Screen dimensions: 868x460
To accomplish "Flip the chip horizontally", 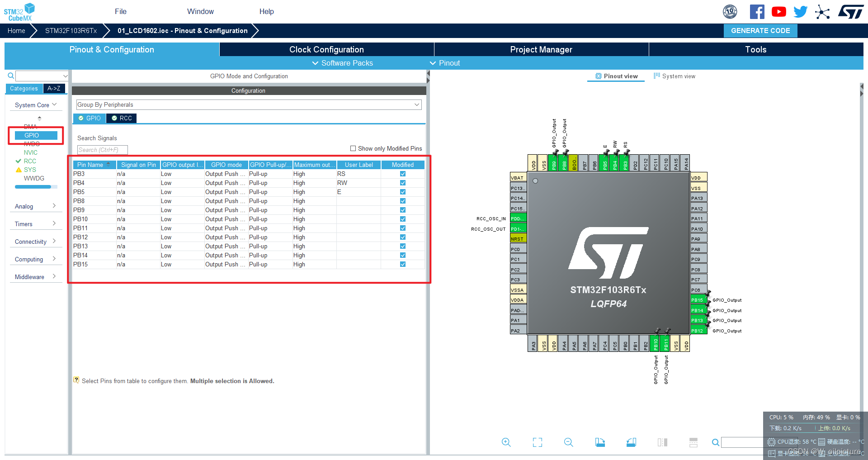I will point(662,442).
